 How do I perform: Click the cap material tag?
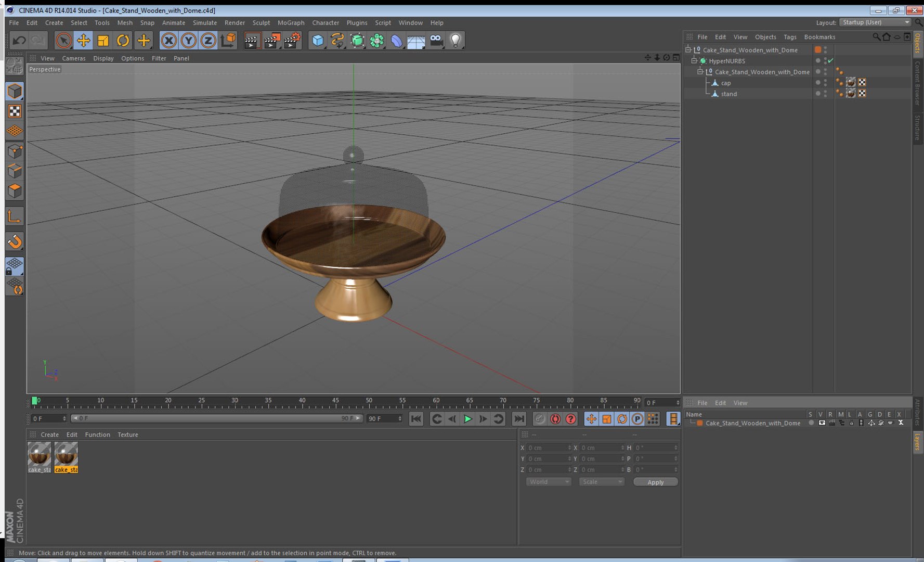[851, 82]
